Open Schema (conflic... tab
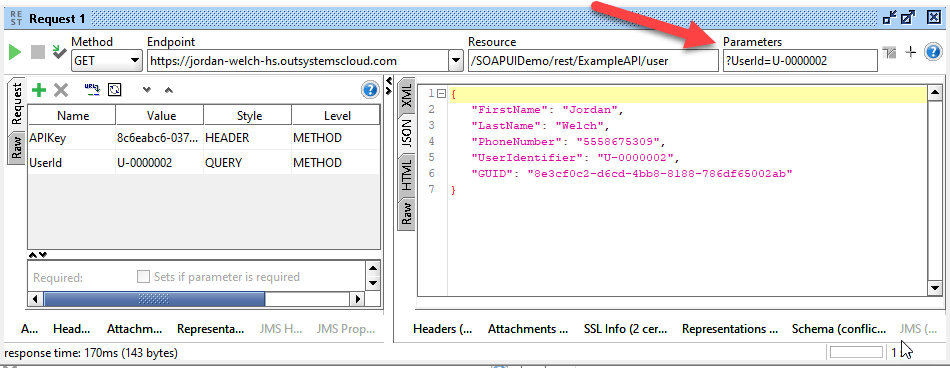 coord(839,329)
